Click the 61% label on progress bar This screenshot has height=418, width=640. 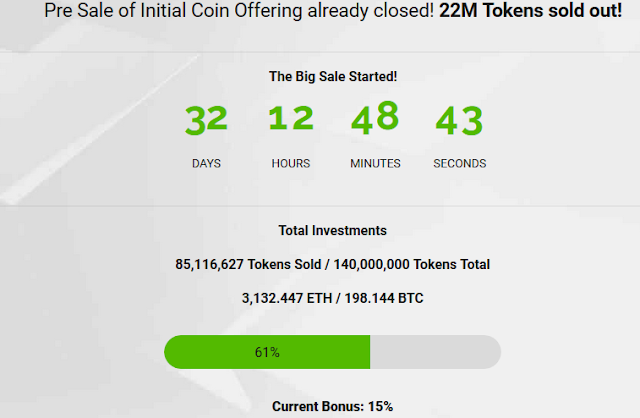click(267, 352)
